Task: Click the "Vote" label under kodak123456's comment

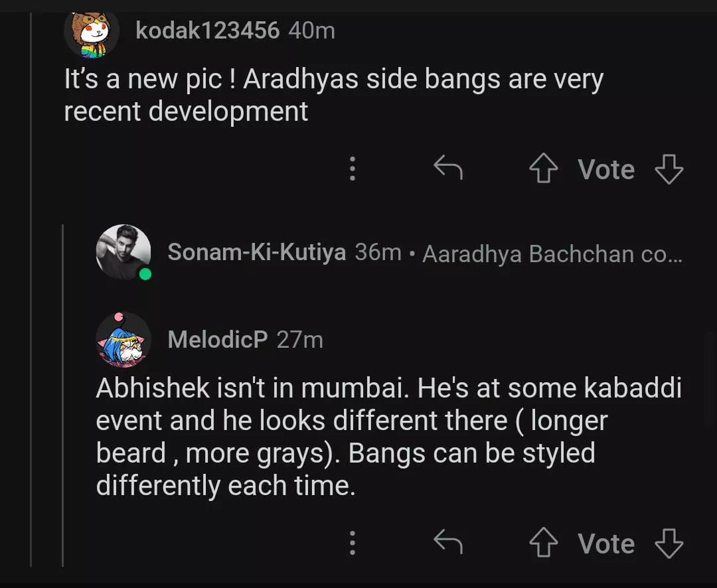Action: coord(605,170)
